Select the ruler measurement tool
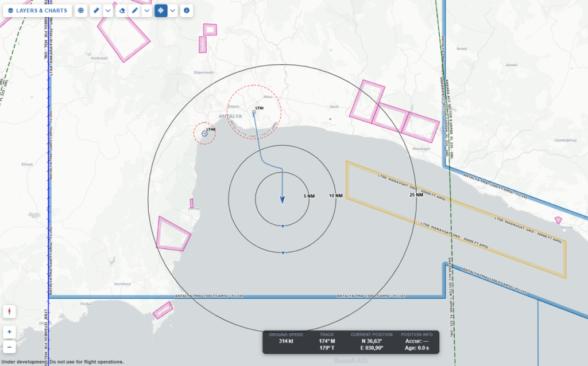The image size is (588, 366). (x=96, y=10)
